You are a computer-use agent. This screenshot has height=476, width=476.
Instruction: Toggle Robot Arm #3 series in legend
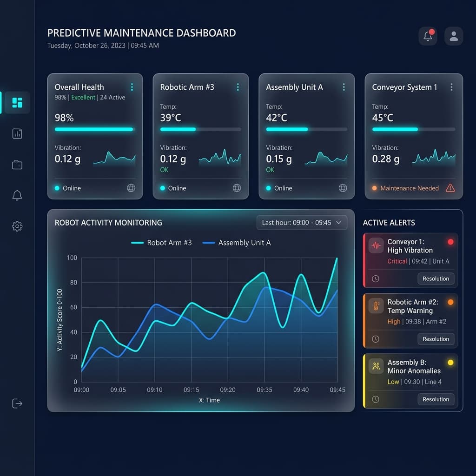tap(161, 243)
